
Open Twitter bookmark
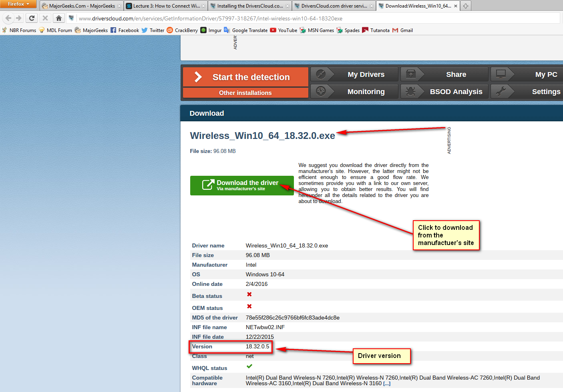pos(153,30)
